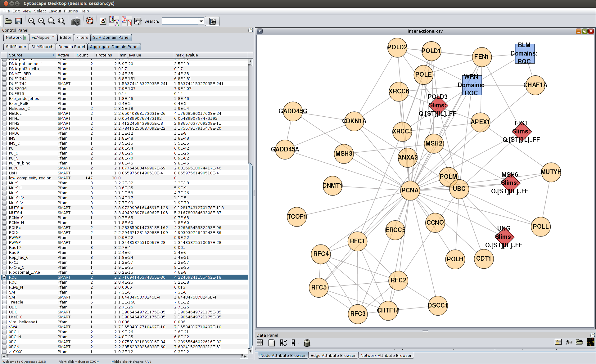Click the filter table toolbar icon
This screenshot has width=596, height=364.
click(138, 21)
